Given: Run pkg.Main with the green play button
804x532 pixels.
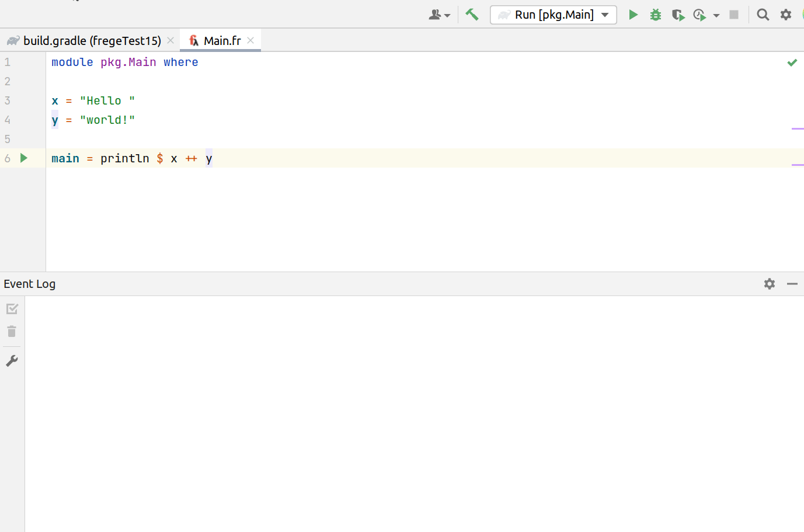Looking at the screenshot, I should [x=633, y=15].
